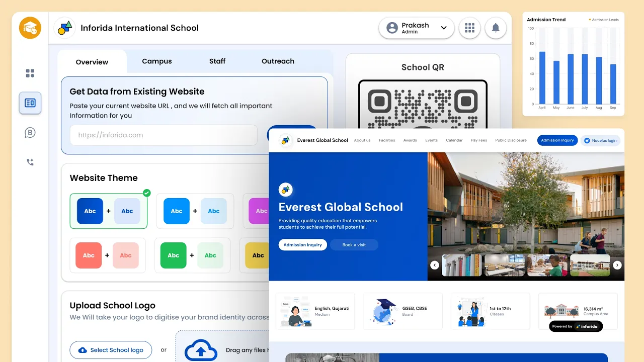Click the Admission Trend chart title
The image size is (644, 362).
(546, 20)
